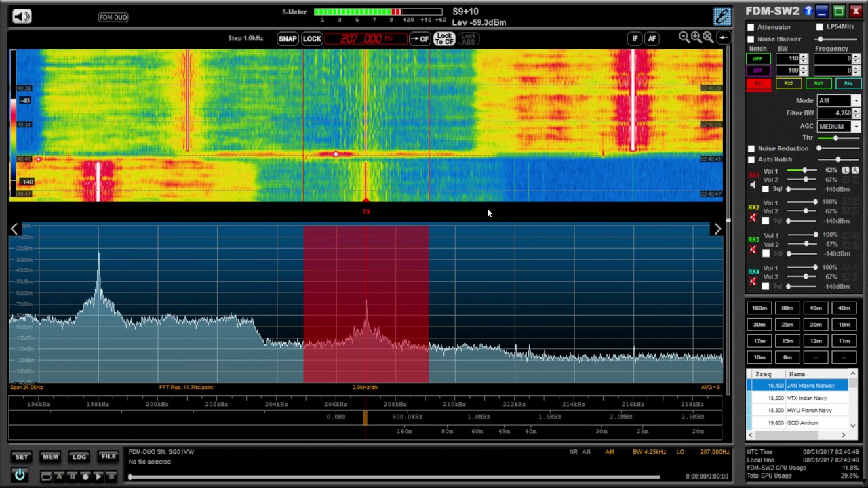868x488 pixels.
Task: Click the record icon in playback bar
Action: [85, 476]
